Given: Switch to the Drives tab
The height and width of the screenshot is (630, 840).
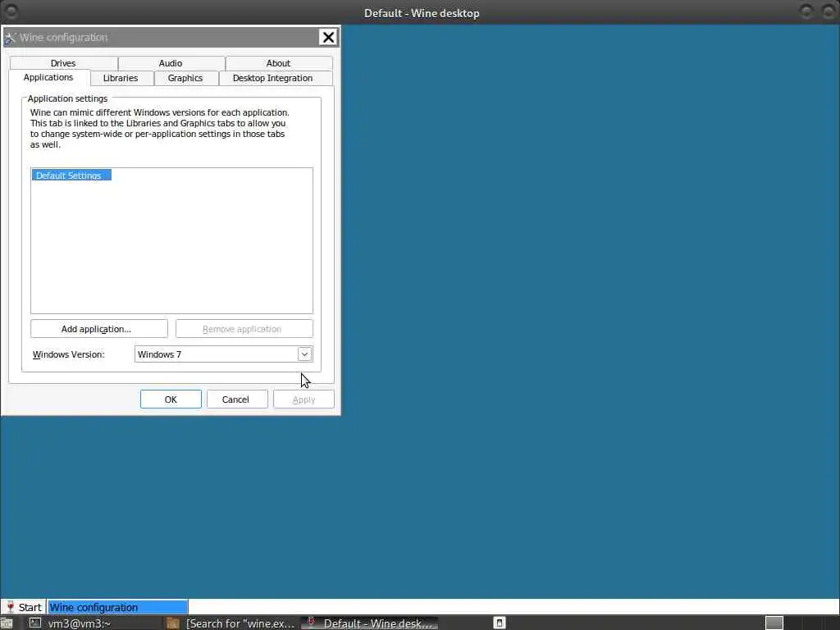Looking at the screenshot, I should [x=63, y=63].
